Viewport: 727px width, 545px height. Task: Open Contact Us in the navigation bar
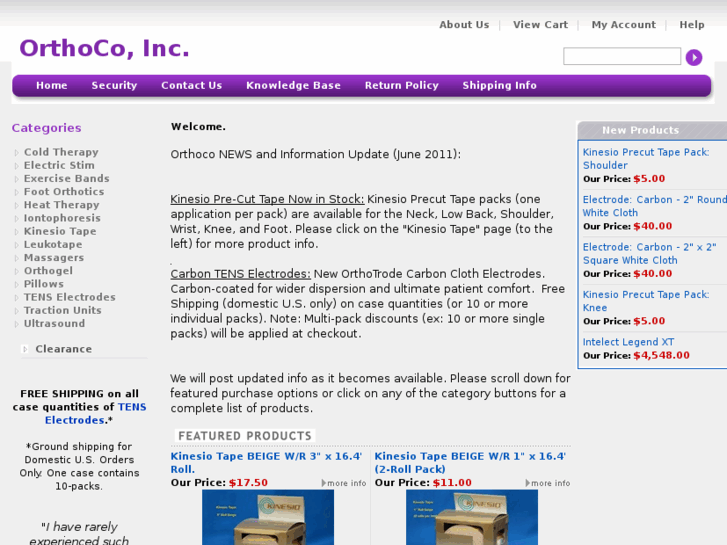[191, 85]
